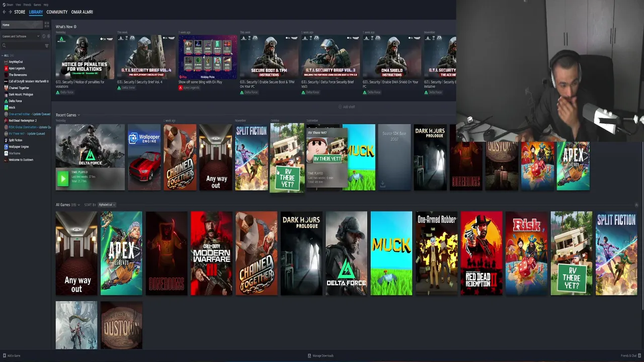Open DMA Shield Instructions news card
The width and height of the screenshot is (644, 362).
click(391, 57)
